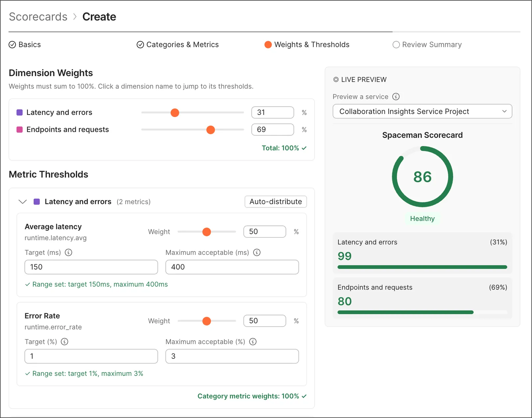Click the Error Rate weight input field
This screenshot has height=418, width=532.
click(265, 321)
